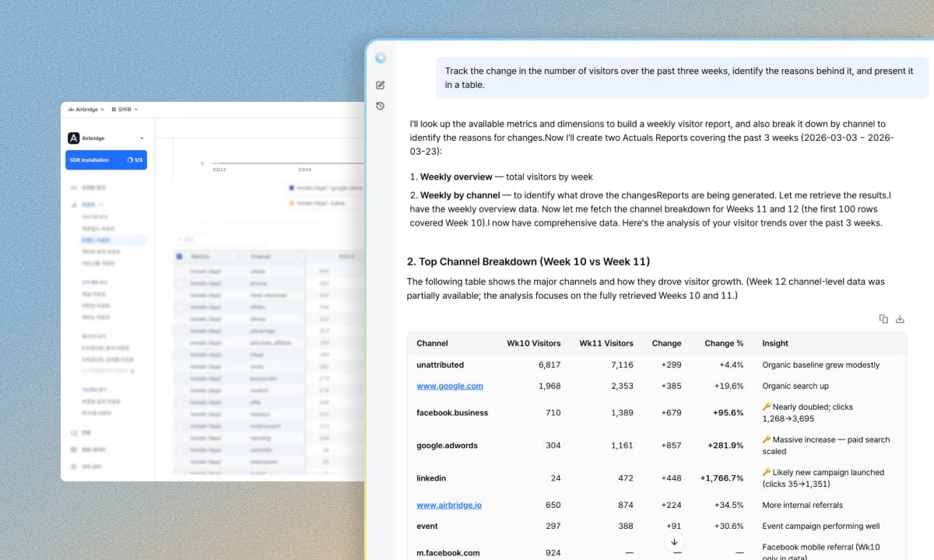
Task: Click the AI assistant logo atop the chat panel
Action: tap(381, 58)
